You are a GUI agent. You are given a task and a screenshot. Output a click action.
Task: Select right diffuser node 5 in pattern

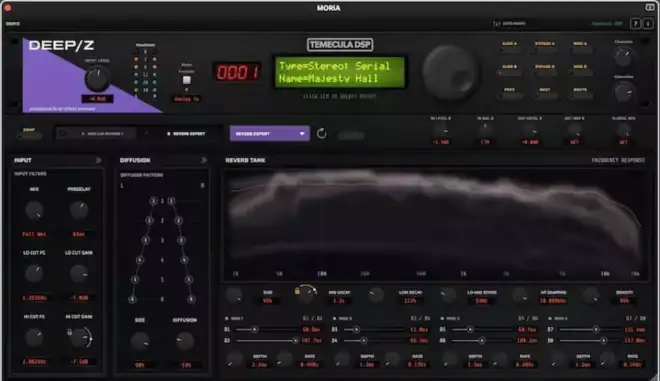pos(189,279)
